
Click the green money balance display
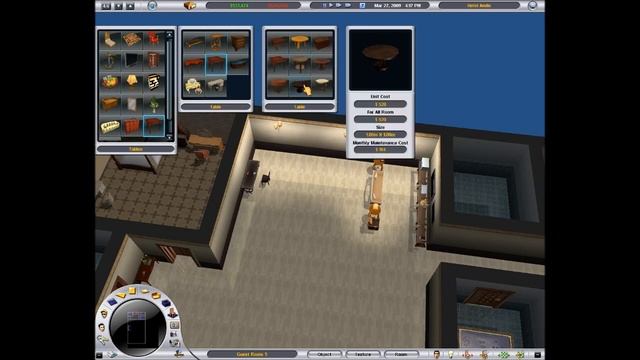(239, 6)
